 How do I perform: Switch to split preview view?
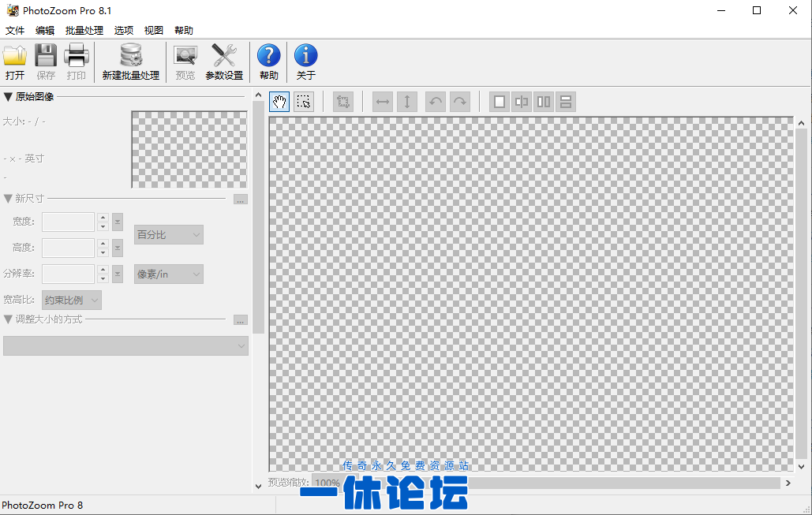(522, 102)
